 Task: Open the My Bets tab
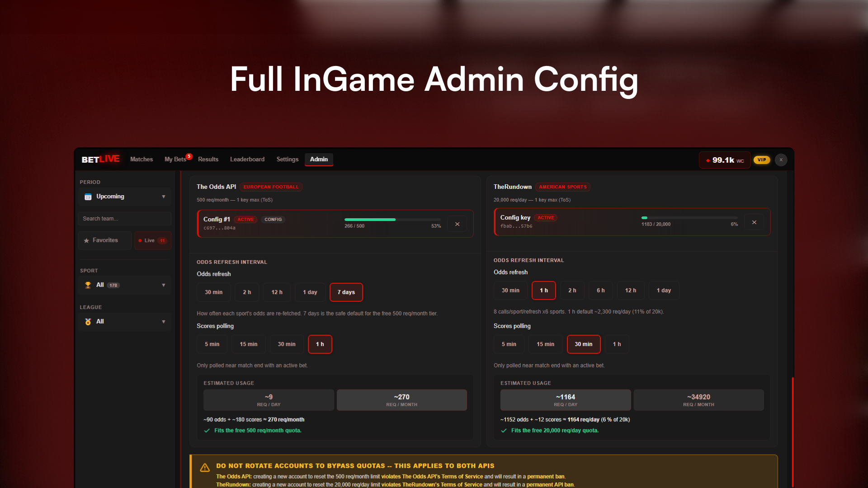[x=175, y=160]
